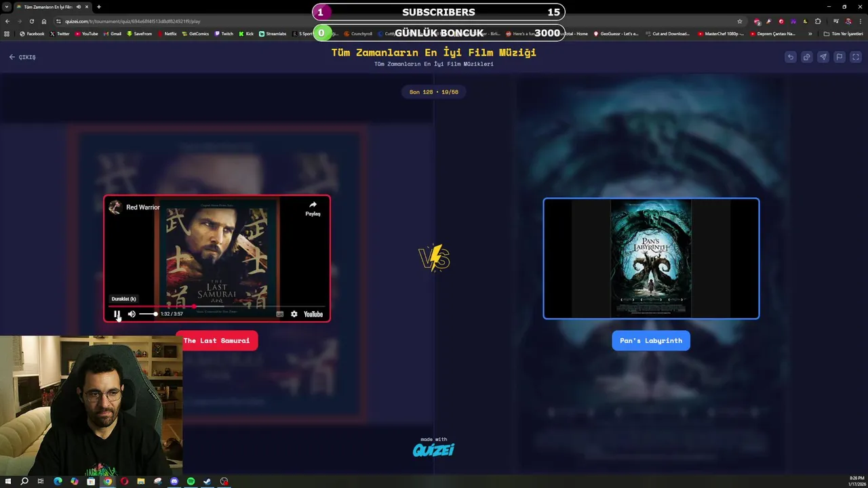The width and height of the screenshot is (868, 488).
Task: Toggle subtitles in the YouTube player
Action: pyautogui.click(x=279, y=314)
